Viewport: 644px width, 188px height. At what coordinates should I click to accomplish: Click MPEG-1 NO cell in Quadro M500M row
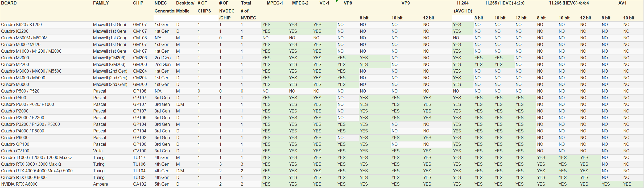point(266,38)
